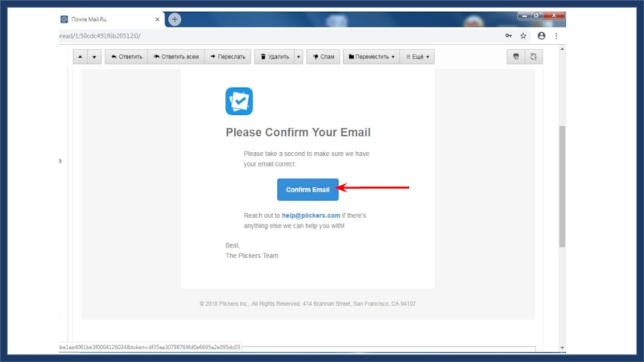Go to previous message with up arrow
Image resolution: width=644 pixels, height=362 pixels.
80,56
